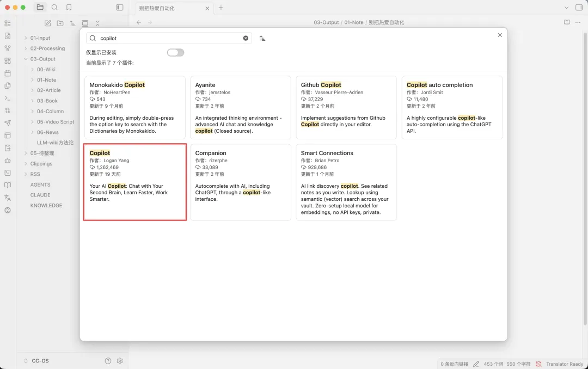
Task: Click the plugin search input field
Action: click(x=169, y=38)
